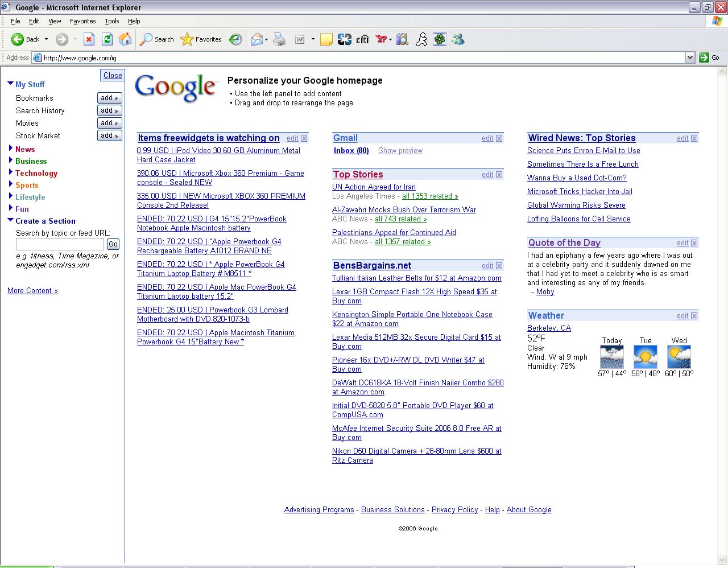
Task: Go to the Home page icon
Action: point(125,39)
